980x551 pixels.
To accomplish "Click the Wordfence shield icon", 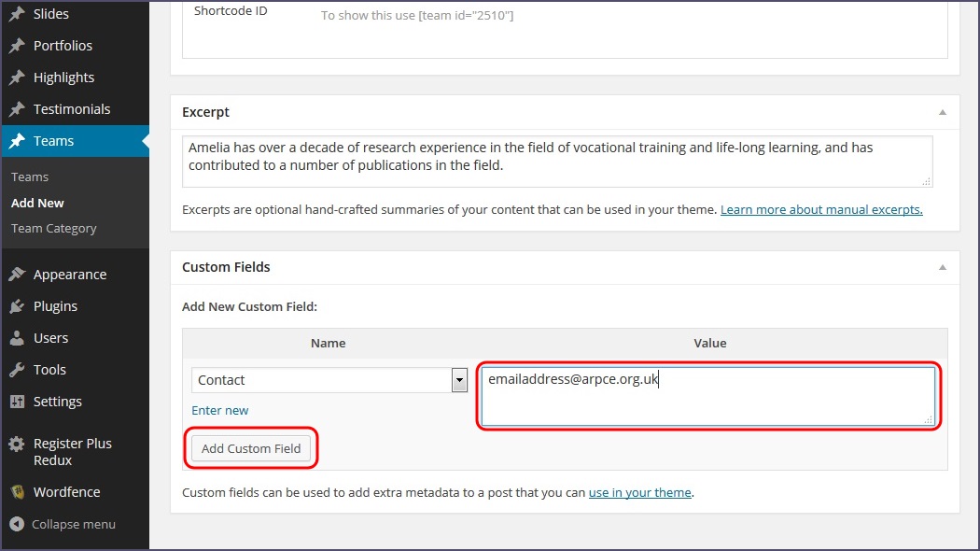I will tap(17, 492).
